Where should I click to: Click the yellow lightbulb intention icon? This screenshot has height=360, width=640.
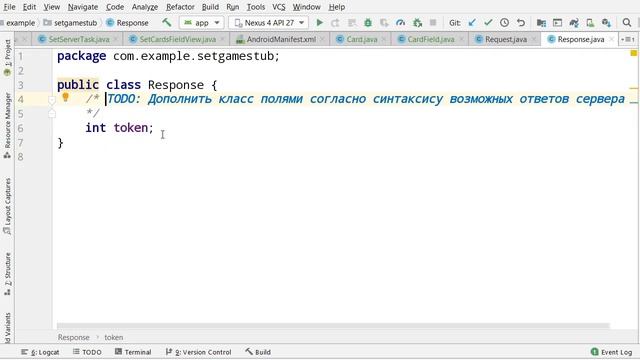point(65,97)
